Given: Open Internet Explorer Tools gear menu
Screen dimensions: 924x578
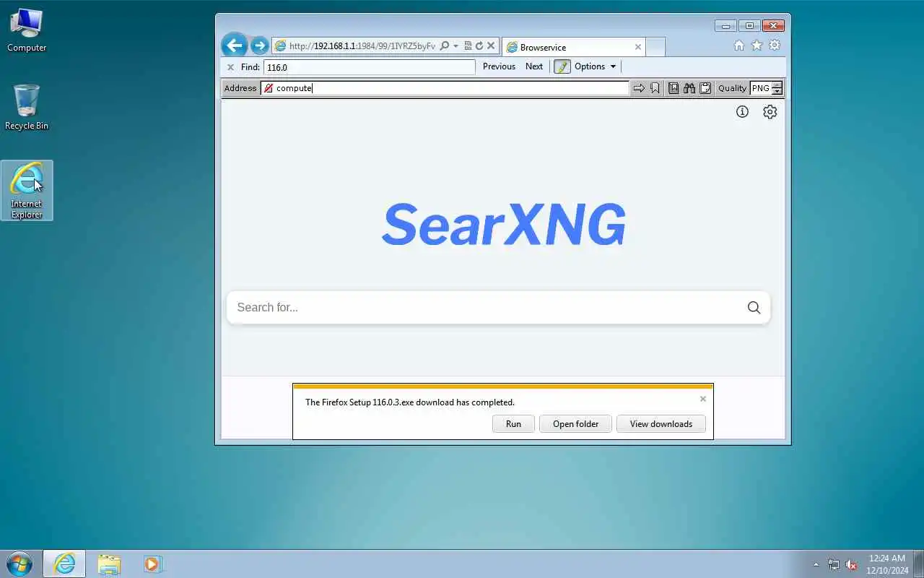Looking at the screenshot, I should (x=774, y=46).
